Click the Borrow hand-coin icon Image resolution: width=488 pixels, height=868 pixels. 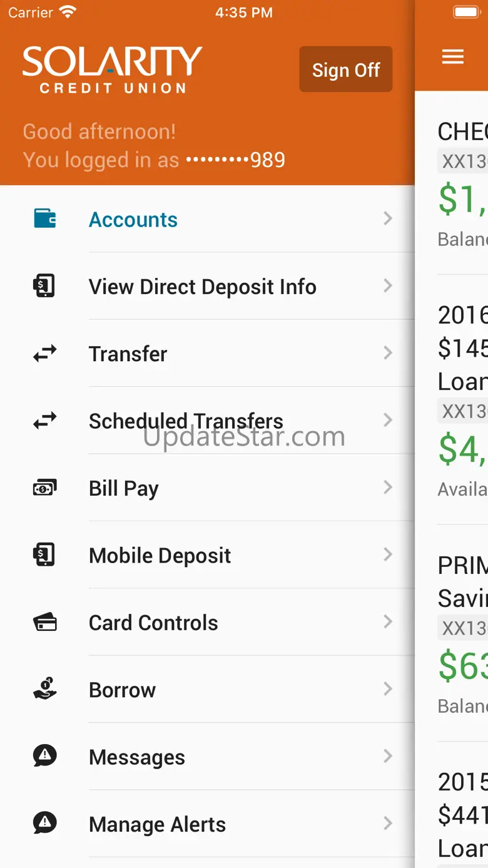(x=44, y=690)
